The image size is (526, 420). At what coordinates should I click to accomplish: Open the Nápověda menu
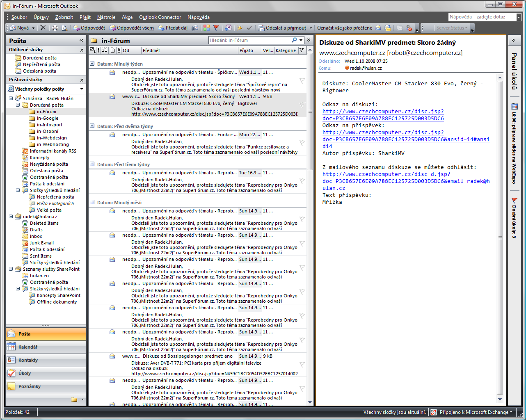[x=199, y=17]
